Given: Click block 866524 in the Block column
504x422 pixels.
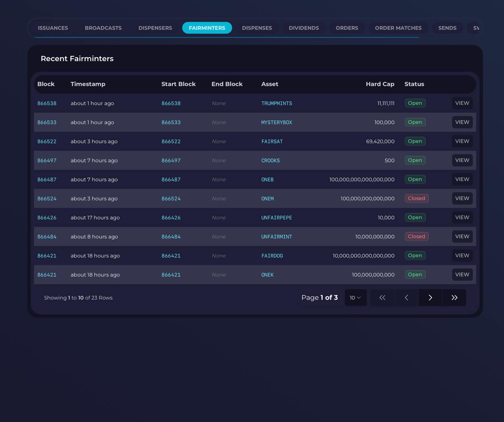Looking at the screenshot, I should 47,199.
